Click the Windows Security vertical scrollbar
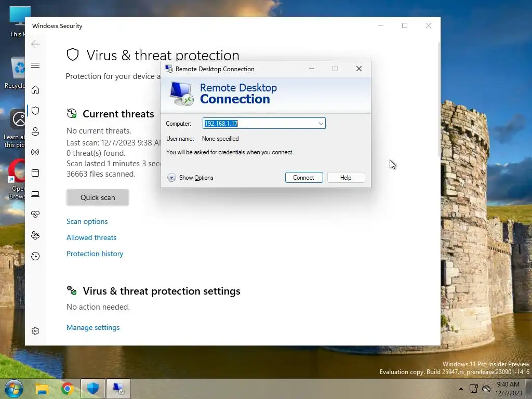 (x=440, y=98)
